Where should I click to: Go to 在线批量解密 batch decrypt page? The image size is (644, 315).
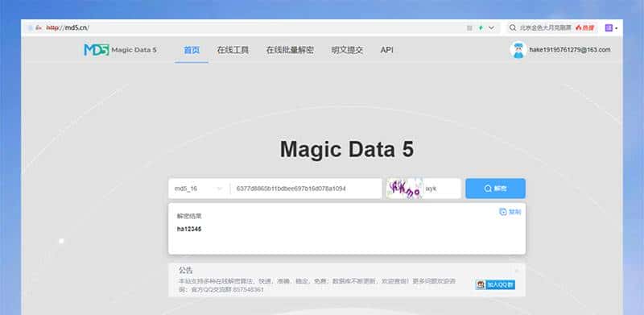[290, 50]
